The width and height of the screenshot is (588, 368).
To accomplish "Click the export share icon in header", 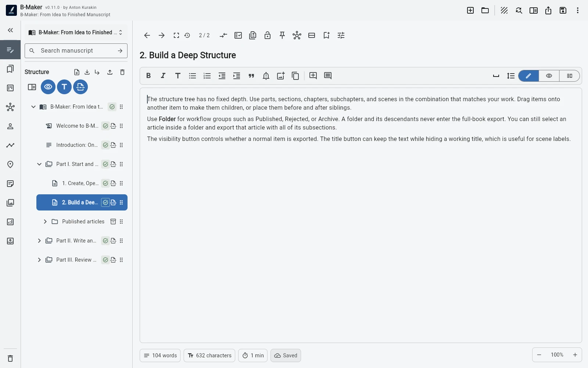I will pos(548,10).
